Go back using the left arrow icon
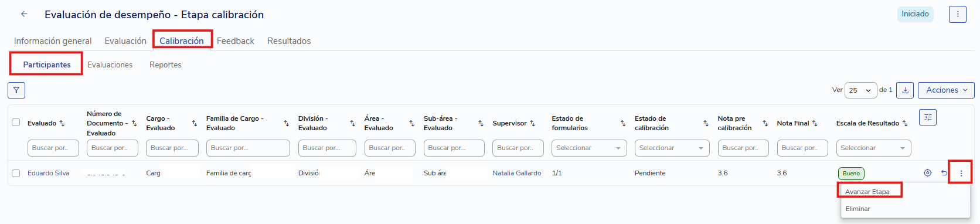Screen dimensions: 980x224 point(24,14)
